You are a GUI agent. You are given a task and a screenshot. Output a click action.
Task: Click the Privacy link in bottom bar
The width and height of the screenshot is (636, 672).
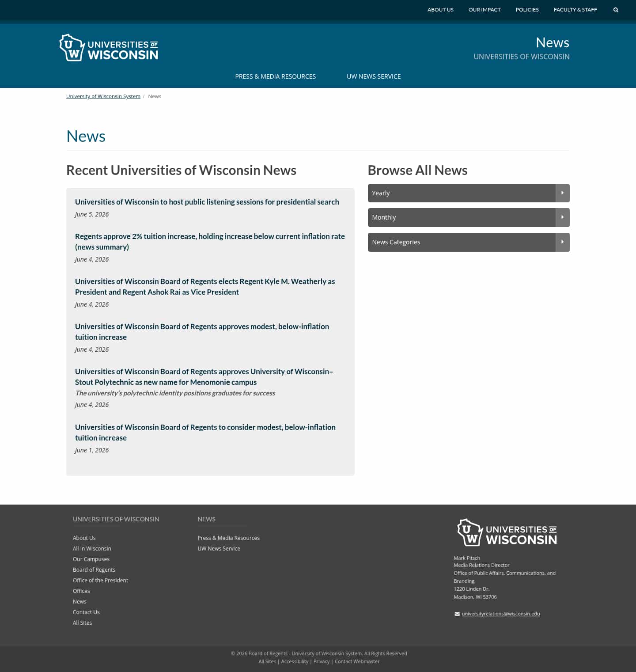point(322,661)
